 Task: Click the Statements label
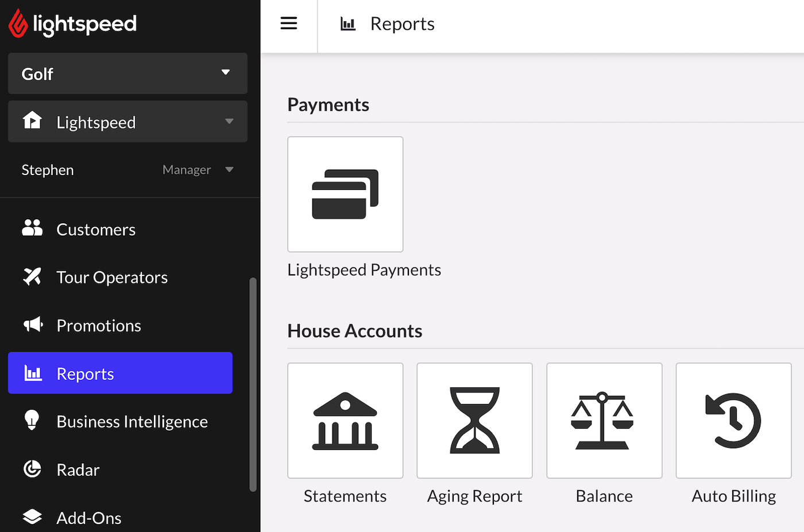(x=345, y=496)
